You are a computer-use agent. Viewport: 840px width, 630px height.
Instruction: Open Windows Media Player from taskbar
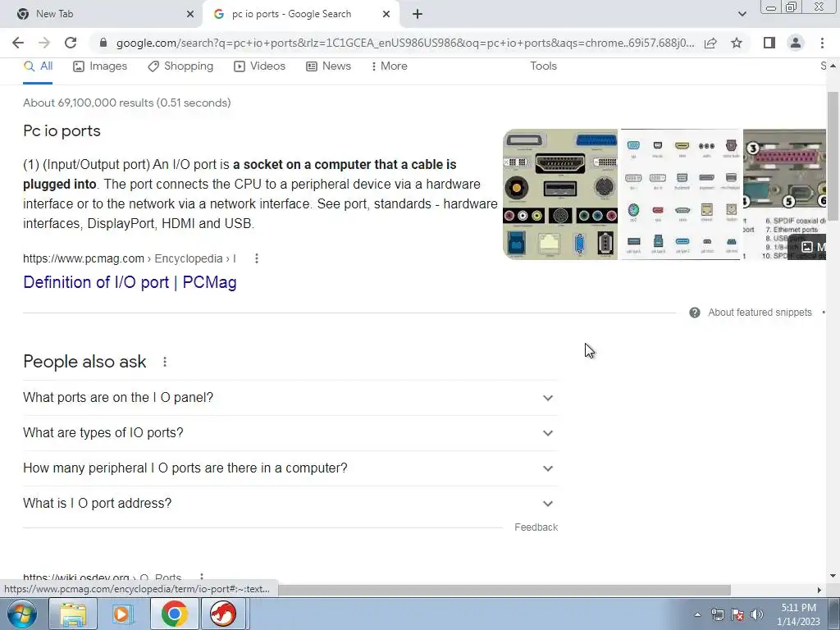123,614
